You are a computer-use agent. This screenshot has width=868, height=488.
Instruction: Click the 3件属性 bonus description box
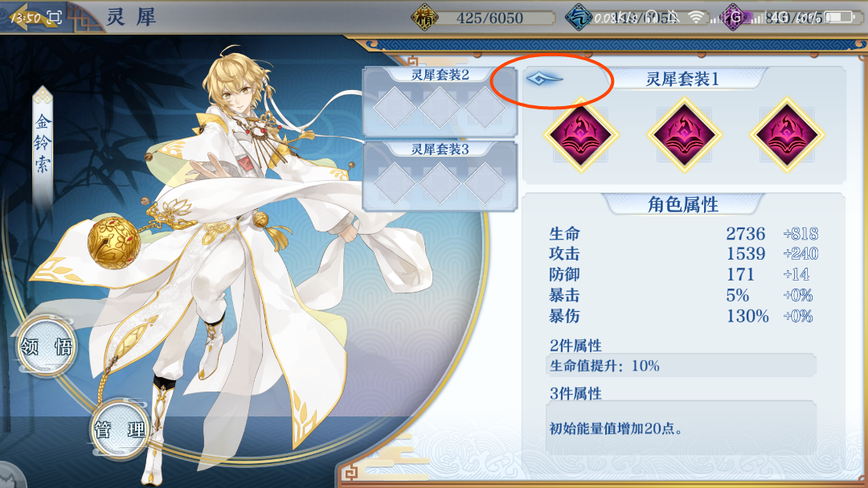pyautogui.click(x=681, y=429)
